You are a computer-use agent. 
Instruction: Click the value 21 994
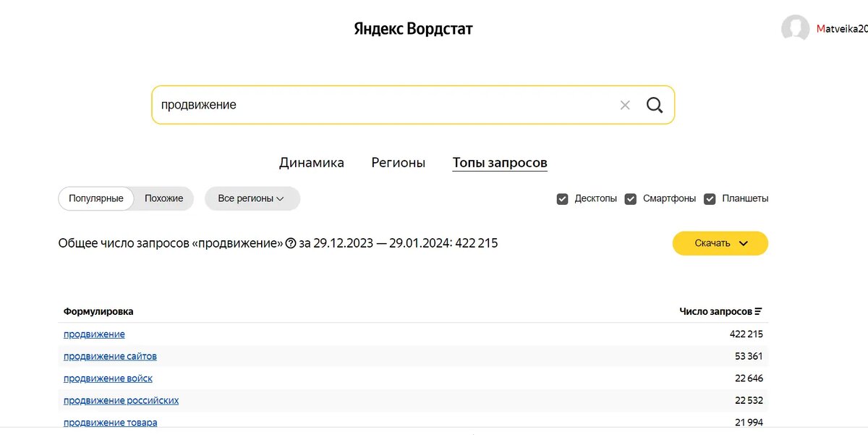coord(749,423)
